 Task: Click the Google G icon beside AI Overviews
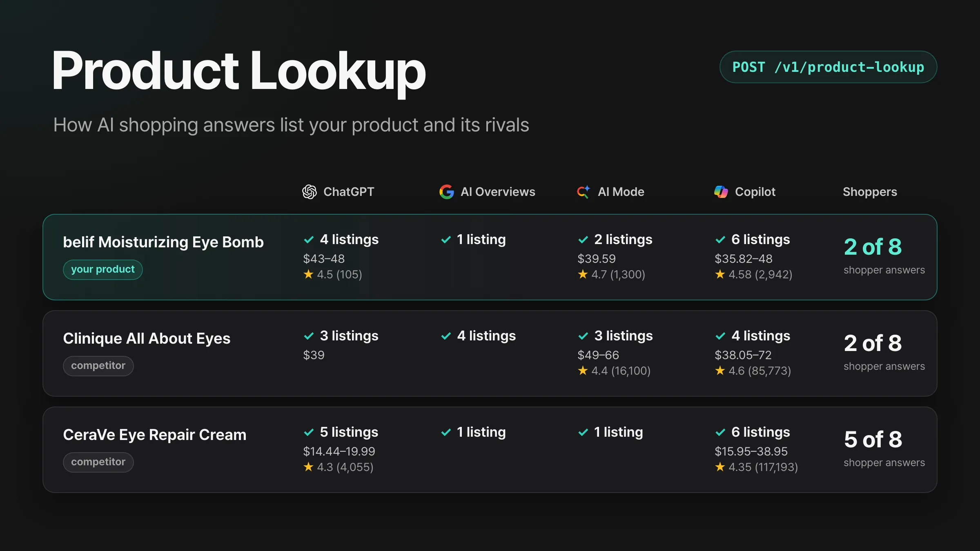[x=447, y=192]
